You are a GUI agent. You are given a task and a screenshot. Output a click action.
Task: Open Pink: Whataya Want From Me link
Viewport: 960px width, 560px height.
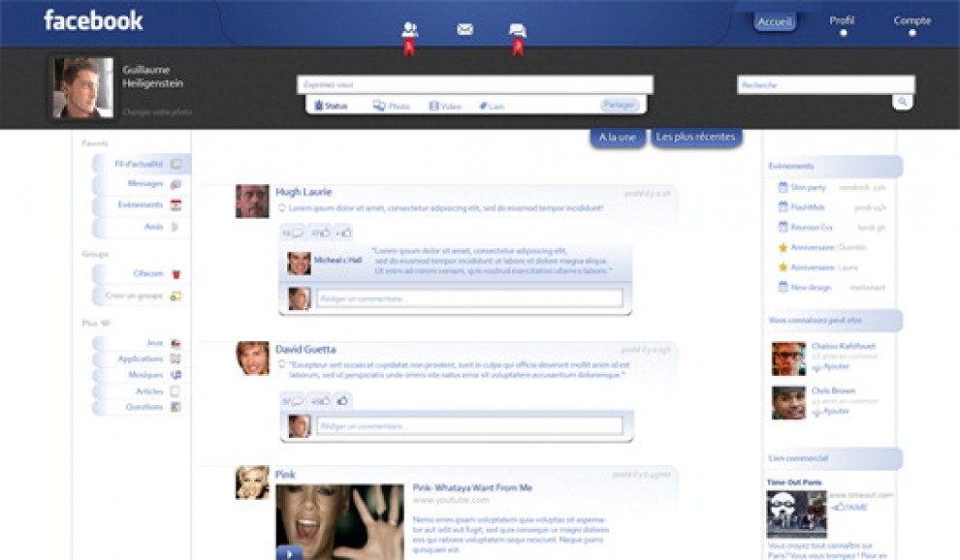[472, 487]
